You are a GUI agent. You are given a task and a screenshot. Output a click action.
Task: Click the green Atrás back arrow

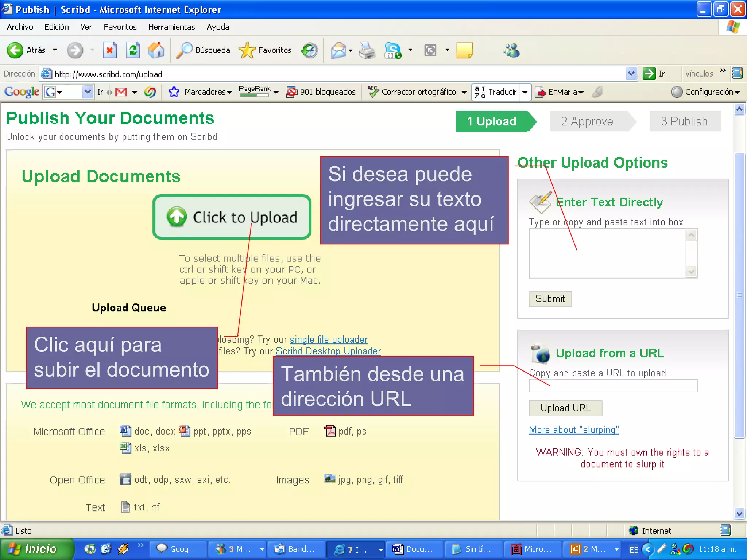pyautogui.click(x=15, y=50)
